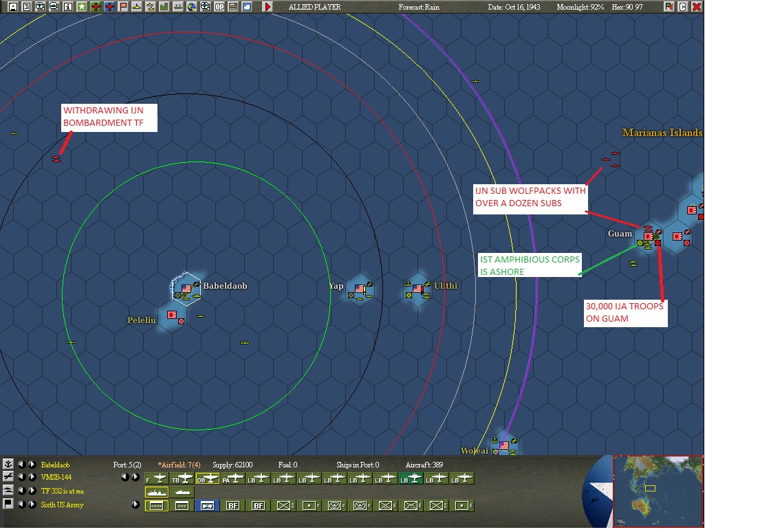
Task: Select the xxxx army headquarters unit icon
Action: (157, 506)
